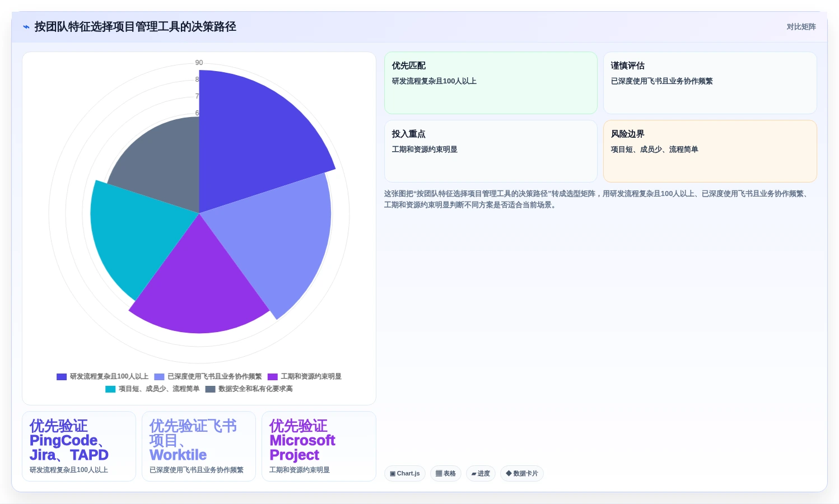Click 项目短、成员少、流程简单 text in 风险边界 card
This screenshot has height=504, width=839.
654,150
